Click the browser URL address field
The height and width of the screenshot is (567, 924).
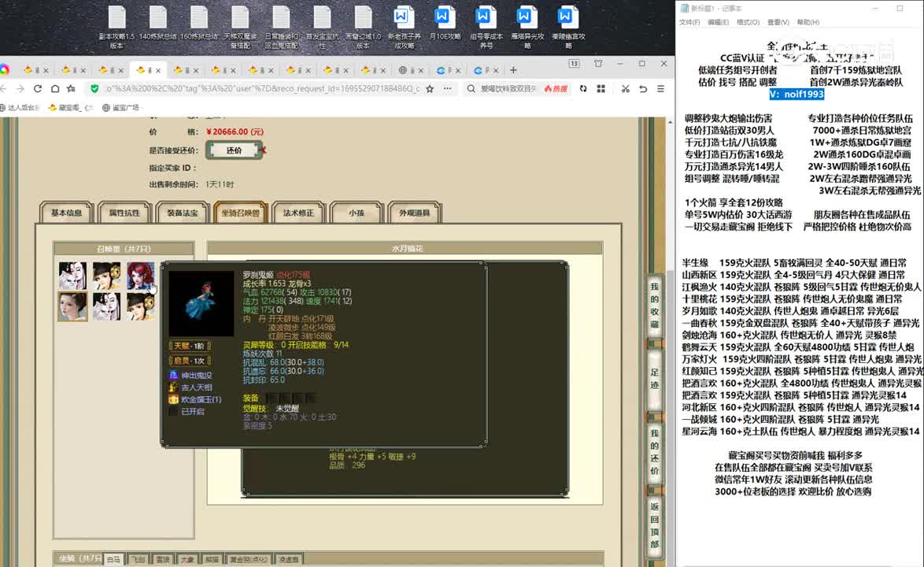click(x=262, y=88)
